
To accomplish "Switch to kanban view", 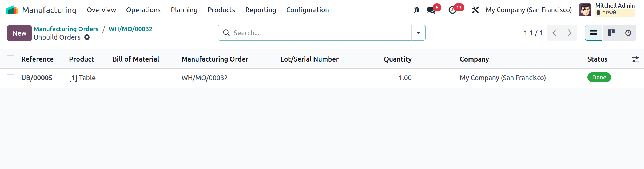I will click(x=611, y=33).
